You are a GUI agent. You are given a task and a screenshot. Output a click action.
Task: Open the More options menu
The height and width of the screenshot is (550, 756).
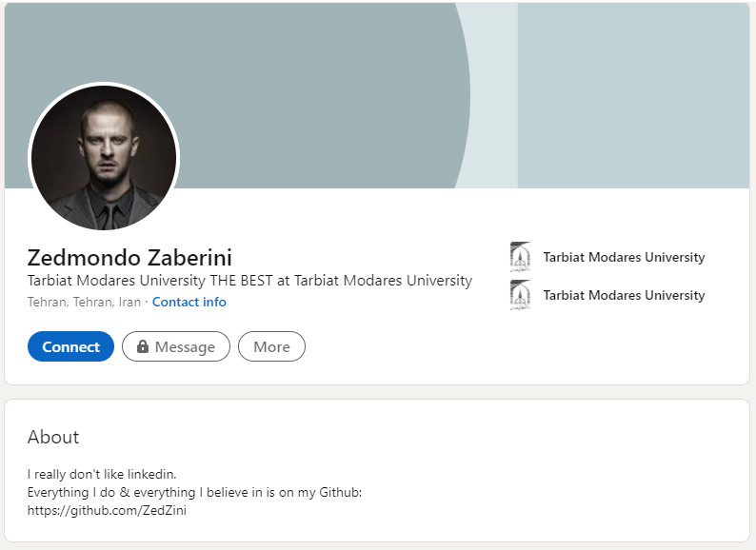pyautogui.click(x=271, y=347)
